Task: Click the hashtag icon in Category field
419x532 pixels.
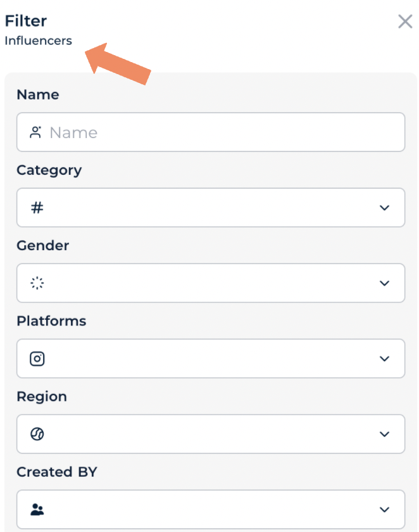Action: (x=37, y=208)
